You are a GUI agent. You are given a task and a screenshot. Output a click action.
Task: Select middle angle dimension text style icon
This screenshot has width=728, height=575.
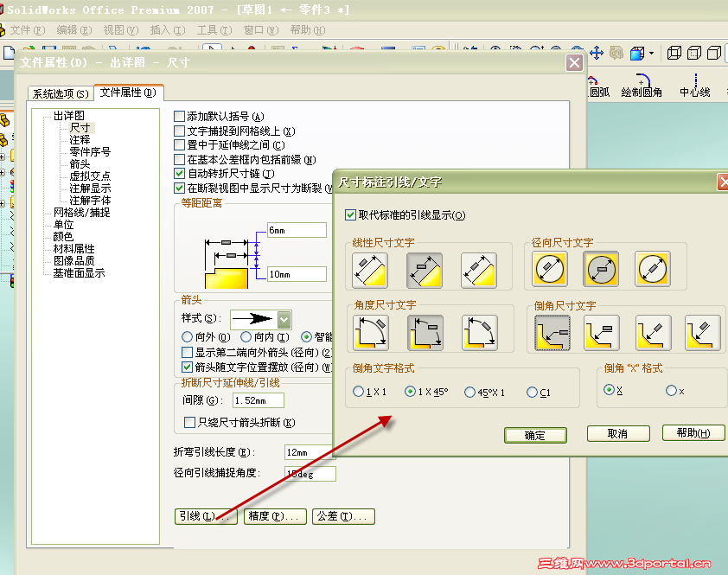[425, 333]
